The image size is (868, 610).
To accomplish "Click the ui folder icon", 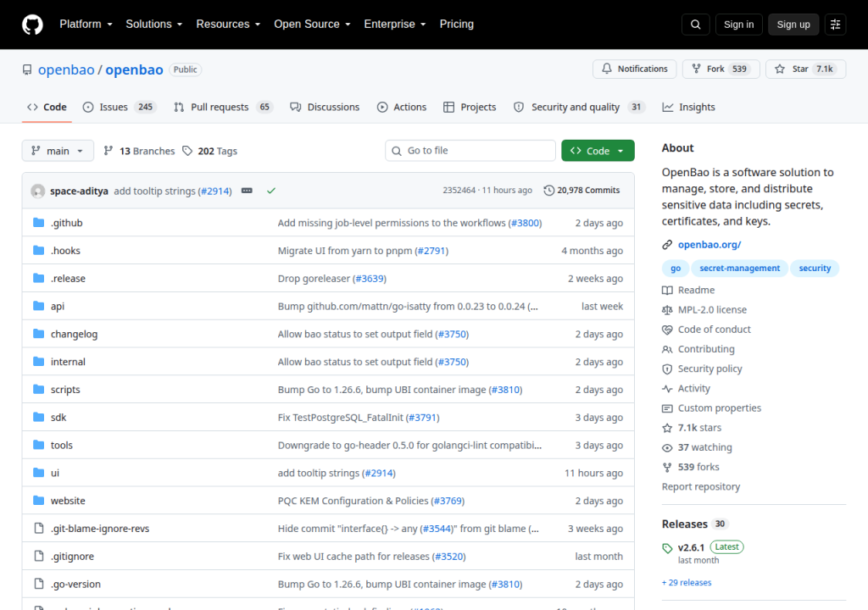I will point(38,472).
